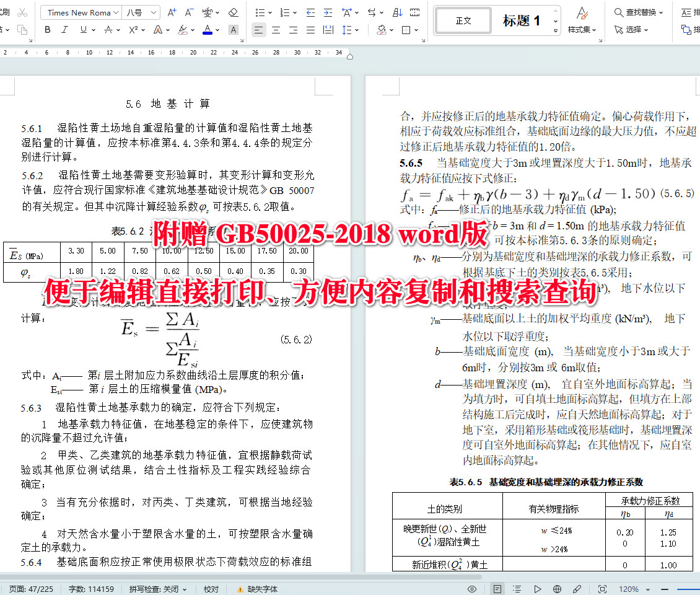Apply the 标题 1 heading style
Viewport: 700px width, 595px height.
tap(522, 20)
